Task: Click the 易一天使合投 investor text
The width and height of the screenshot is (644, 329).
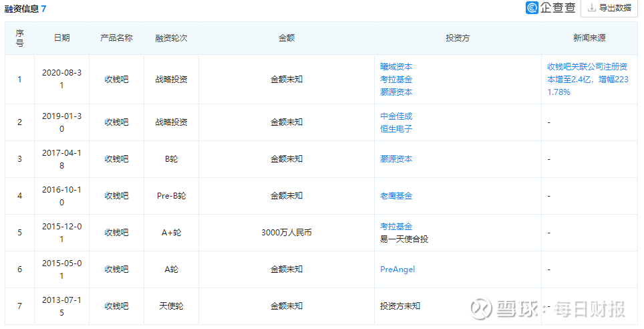Action: pyautogui.click(x=404, y=239)
